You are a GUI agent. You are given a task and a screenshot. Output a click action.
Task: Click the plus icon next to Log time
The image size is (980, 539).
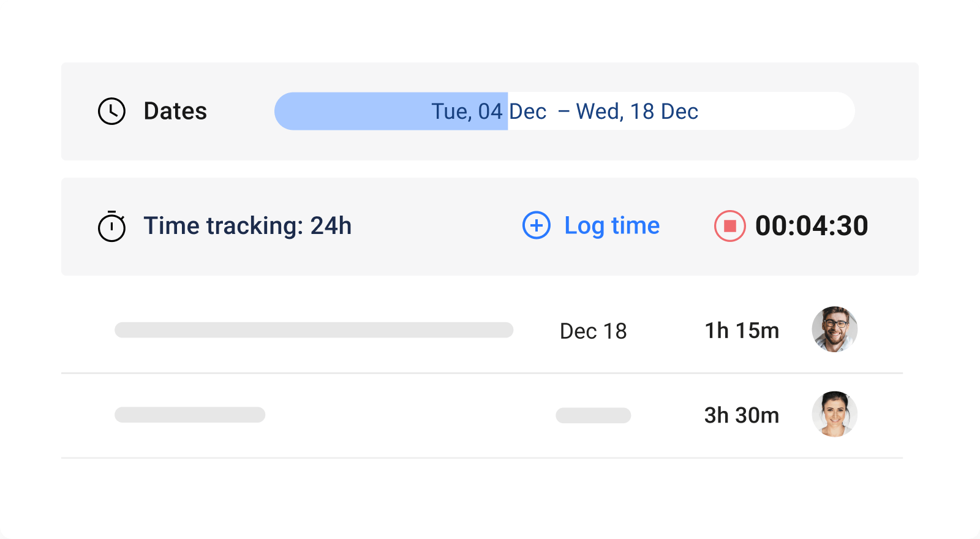pos(535,226)
